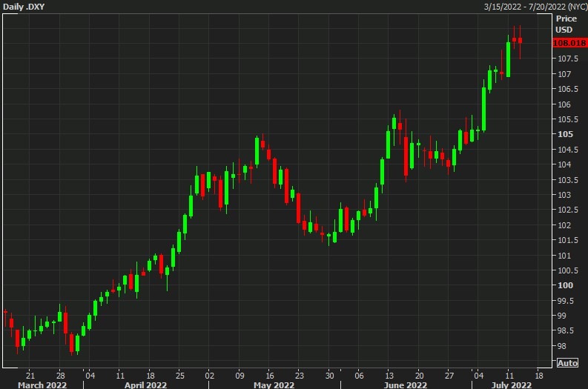Click the May 2022 month label

click(274, 385)
